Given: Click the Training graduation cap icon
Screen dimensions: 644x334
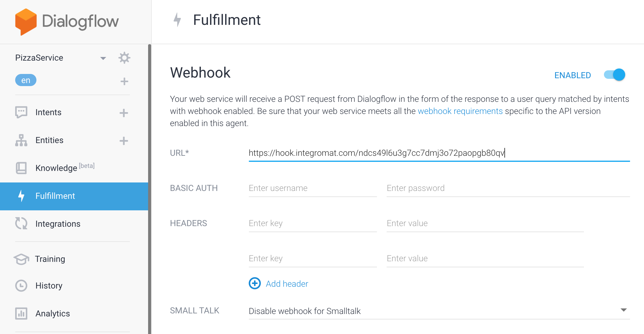Looking at the screenshot, I should pos(21,259).
